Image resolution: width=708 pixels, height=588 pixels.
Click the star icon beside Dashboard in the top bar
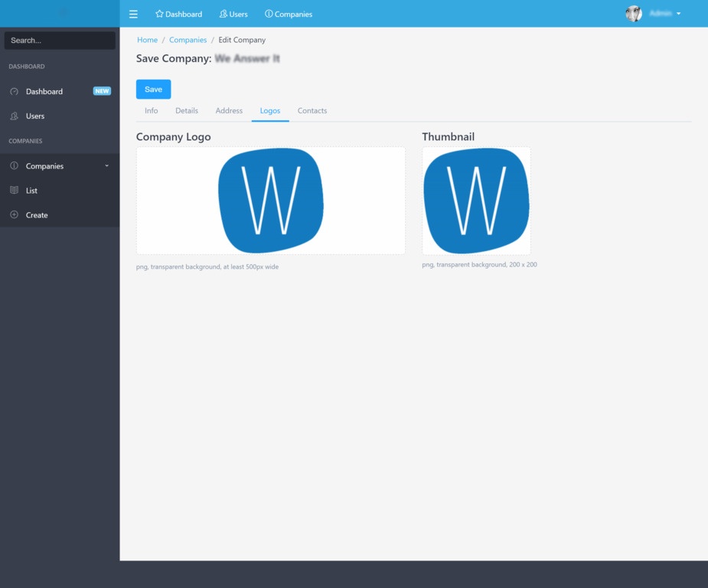159,14
